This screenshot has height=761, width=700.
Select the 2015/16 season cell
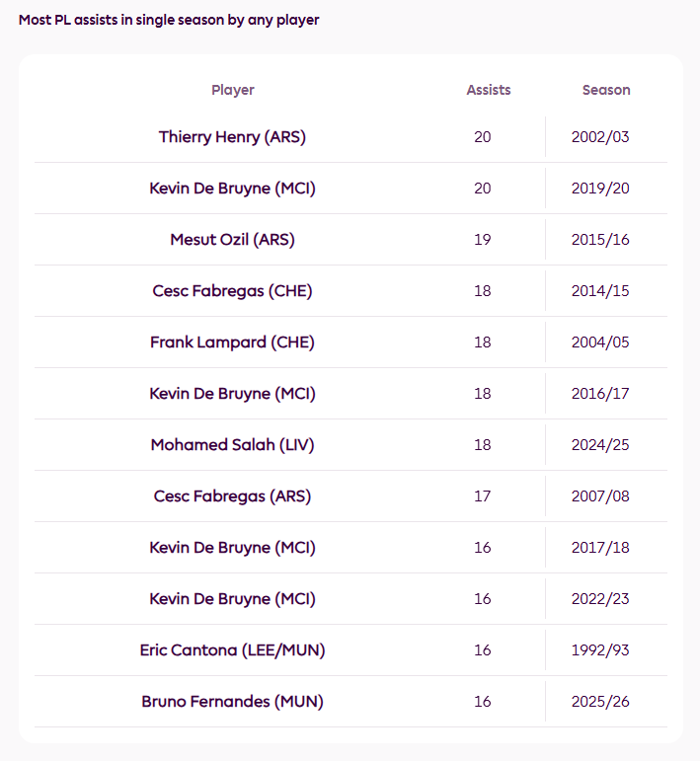pyautogui.click(x=600, y=240)
